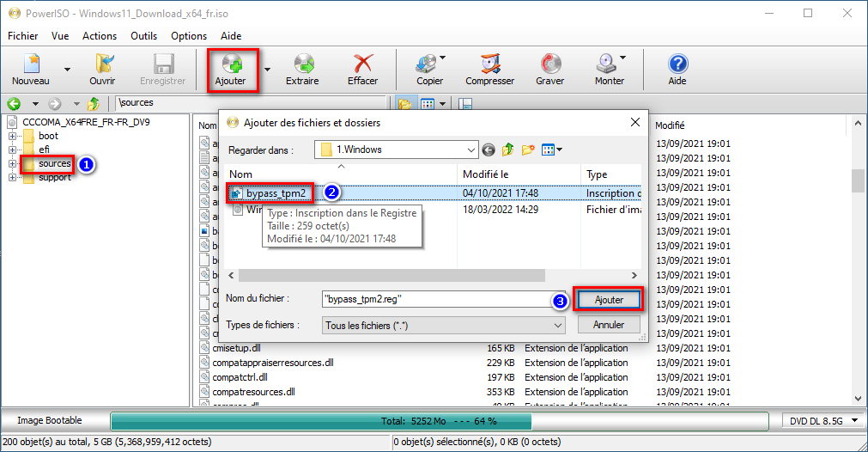Expand the support folder tree node
This screenshot has width=868, height=452.
coord(13,178)
